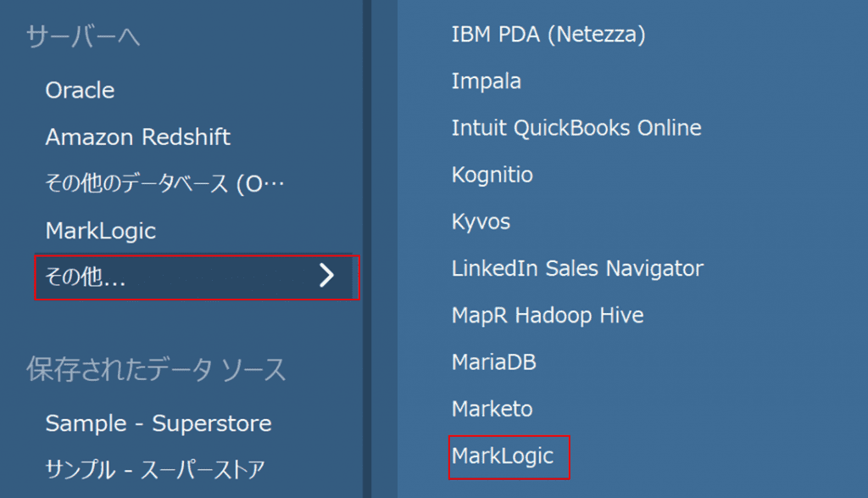This screenshot has width=868, height=498.
Task: Select MarkLogic in the expanded connector list
Action: click(503, 456)
